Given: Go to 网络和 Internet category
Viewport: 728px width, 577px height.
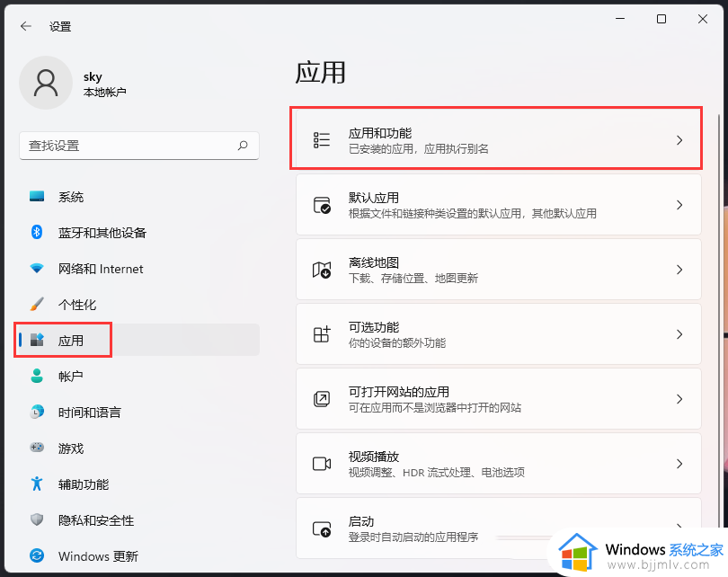Looking at the screenshot, I should [x=138, y=269].
